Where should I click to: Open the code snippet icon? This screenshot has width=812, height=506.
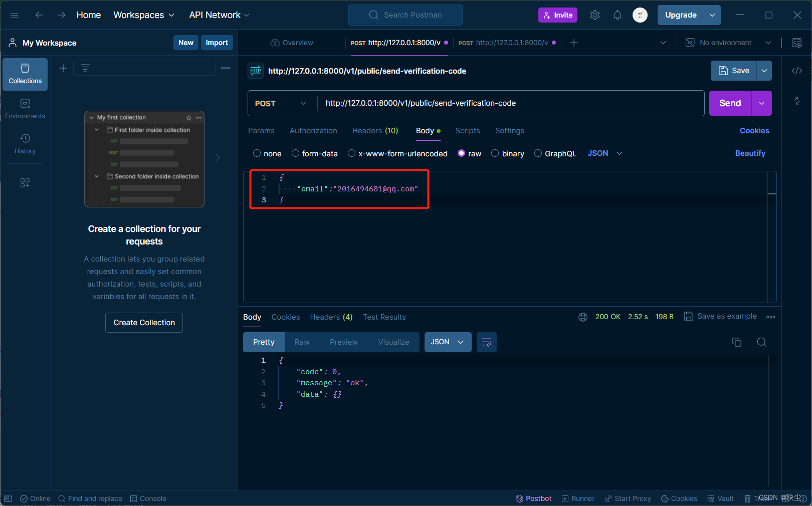(x=797, y=71)
